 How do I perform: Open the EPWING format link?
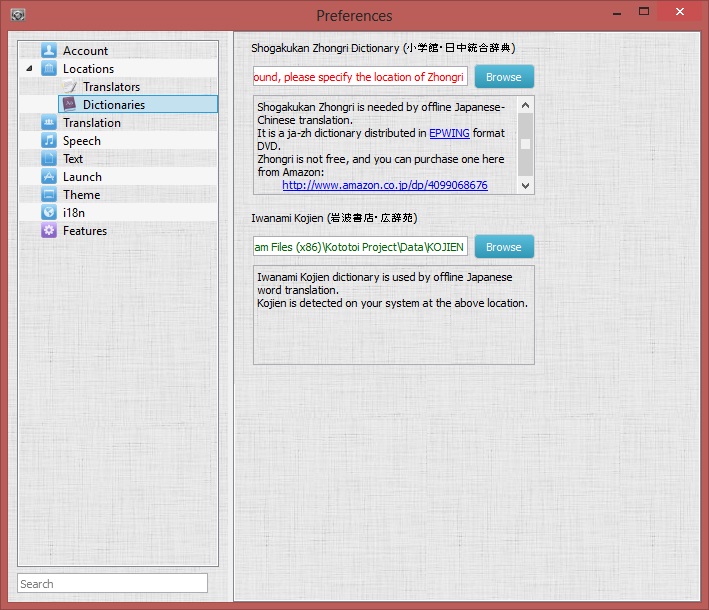pyautogui.click(x=449, y=133)
